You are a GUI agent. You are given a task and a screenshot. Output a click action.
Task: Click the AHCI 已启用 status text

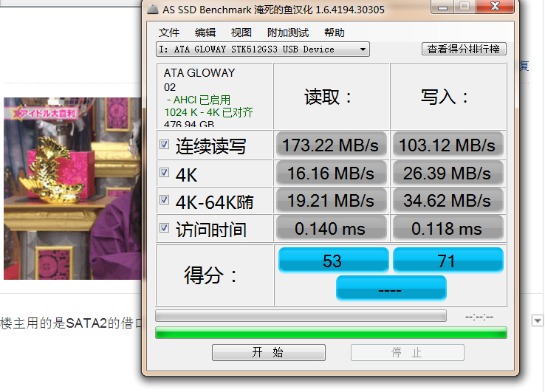[199, 100]
